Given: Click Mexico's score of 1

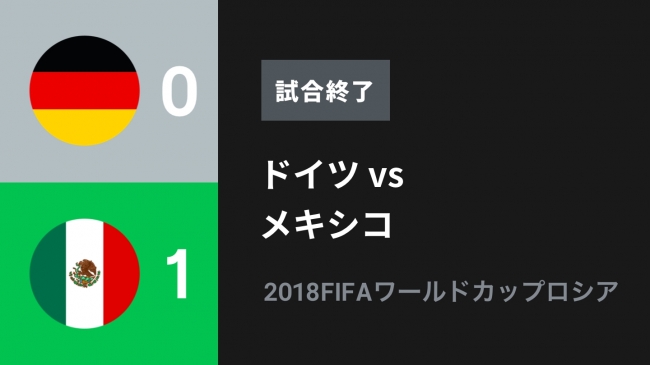Looking at the screenshot, I should pos(177,274).
